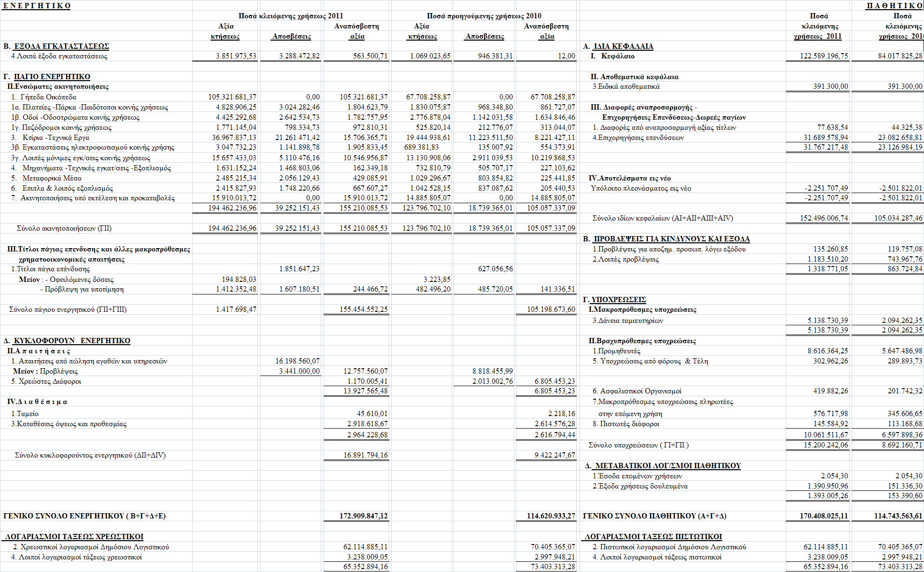Click cell with value 16.198.560,07
Image resolution: width=924 pixels, height=572 pixels.
[297, 361]
